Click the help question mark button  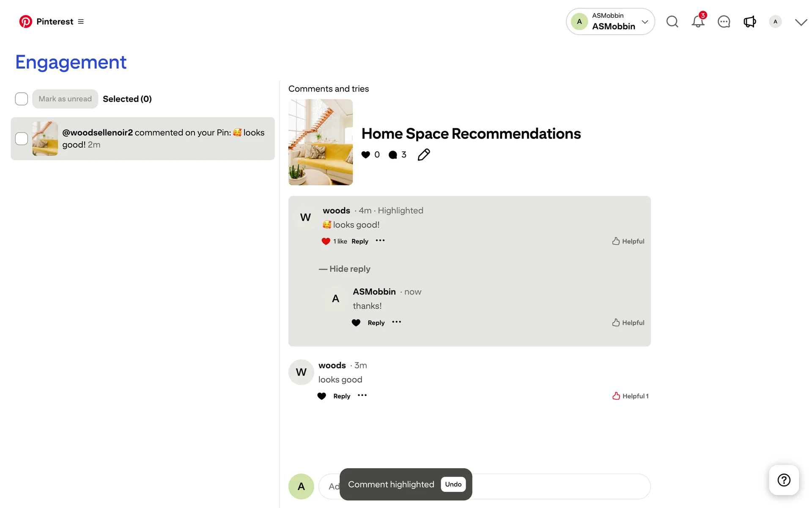click(x=784, y=480)
